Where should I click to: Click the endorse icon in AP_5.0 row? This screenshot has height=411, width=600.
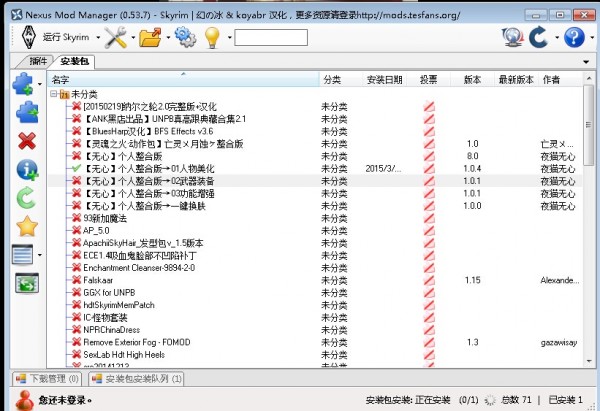(429, 231)
